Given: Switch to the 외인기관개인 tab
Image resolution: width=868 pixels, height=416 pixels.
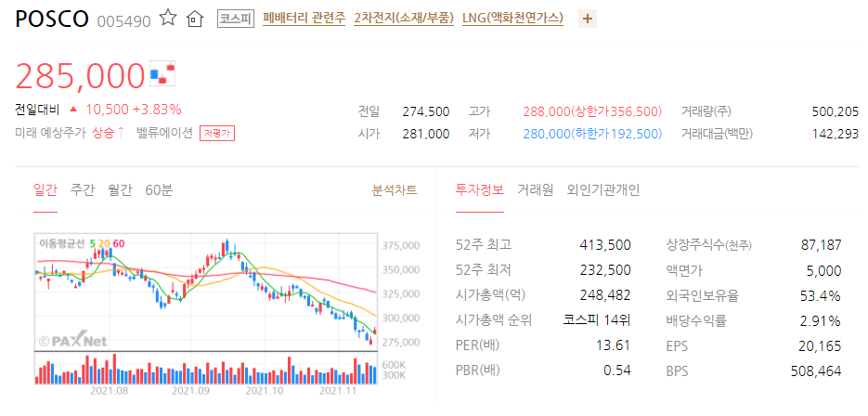Looking at the screenshot, I should 603,190.
